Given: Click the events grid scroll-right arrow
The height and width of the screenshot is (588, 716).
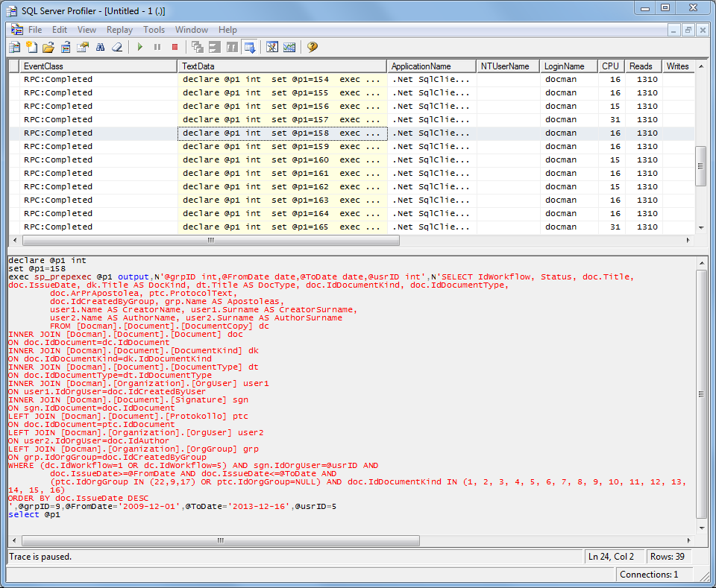Looking at the screenshot, I should (x=688, y=241).
